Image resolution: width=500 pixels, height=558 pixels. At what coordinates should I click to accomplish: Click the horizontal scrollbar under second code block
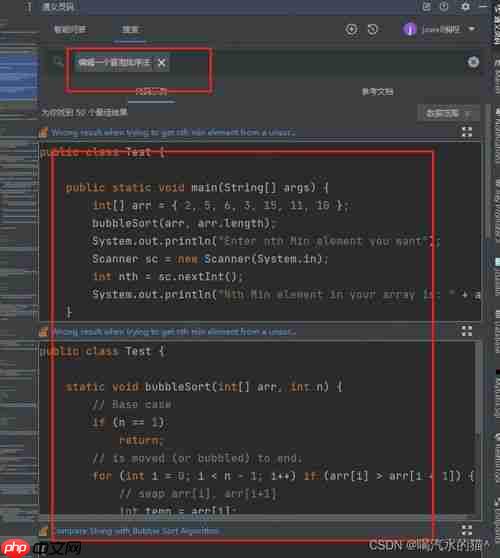pos(256,516)
